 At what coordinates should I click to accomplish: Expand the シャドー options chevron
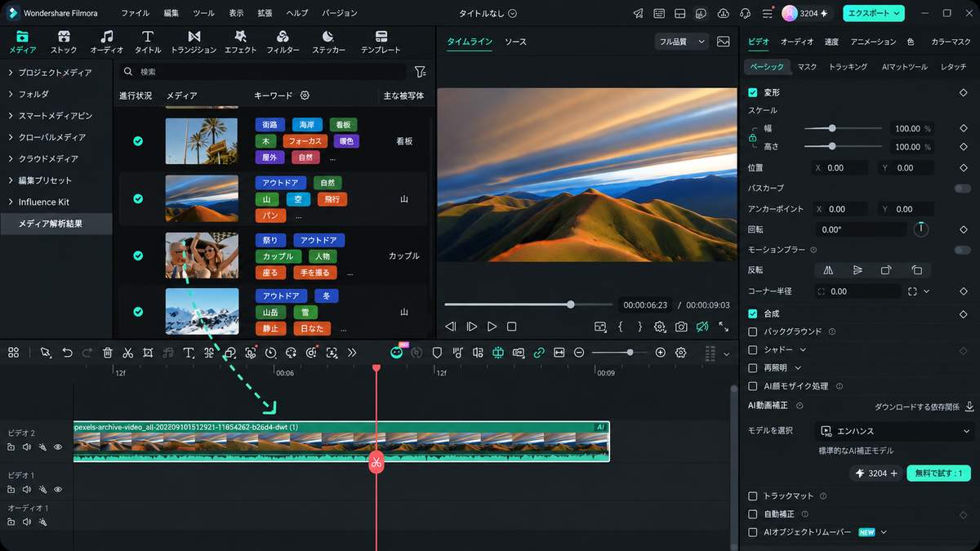click(803, 349)
